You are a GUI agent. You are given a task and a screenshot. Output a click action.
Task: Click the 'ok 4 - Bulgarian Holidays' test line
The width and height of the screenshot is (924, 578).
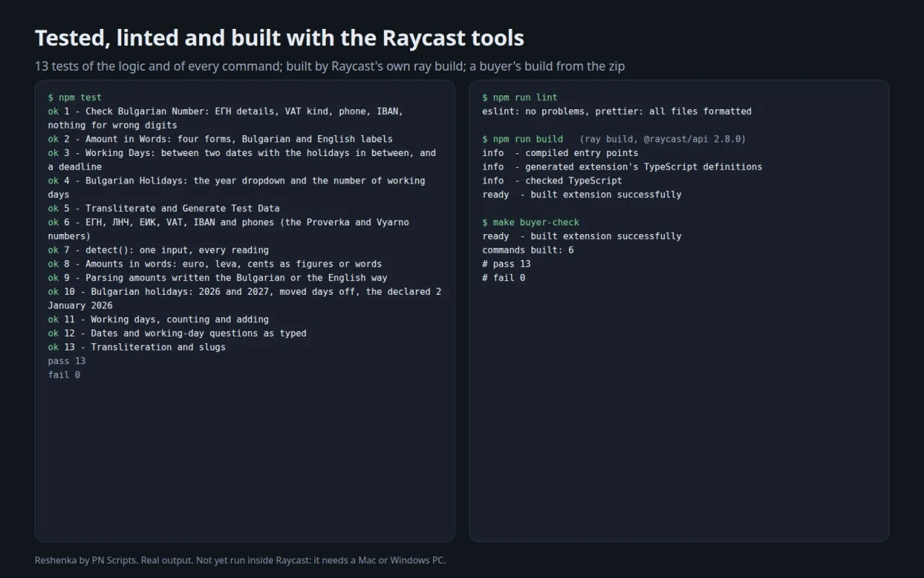coord(237,188)
